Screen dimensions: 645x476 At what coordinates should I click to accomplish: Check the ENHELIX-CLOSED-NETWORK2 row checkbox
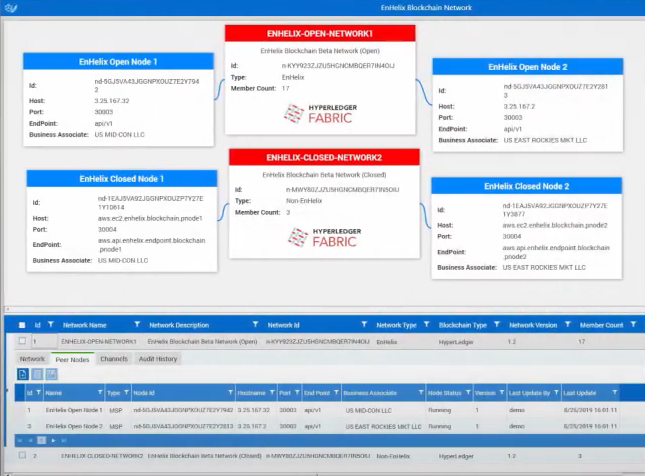pyautogui.click(x=22, y=455)
